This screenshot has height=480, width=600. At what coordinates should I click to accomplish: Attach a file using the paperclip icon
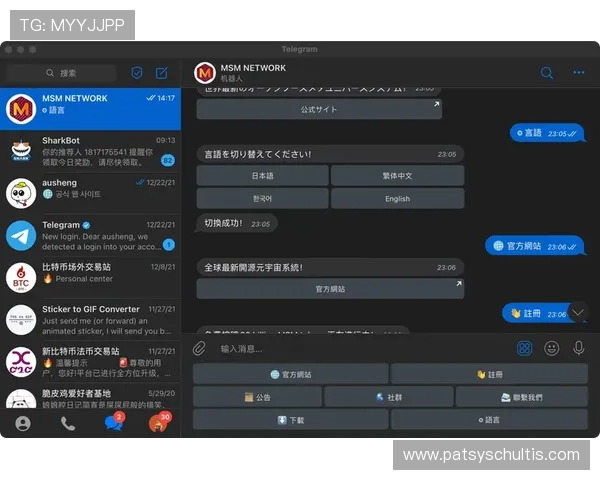199,348
